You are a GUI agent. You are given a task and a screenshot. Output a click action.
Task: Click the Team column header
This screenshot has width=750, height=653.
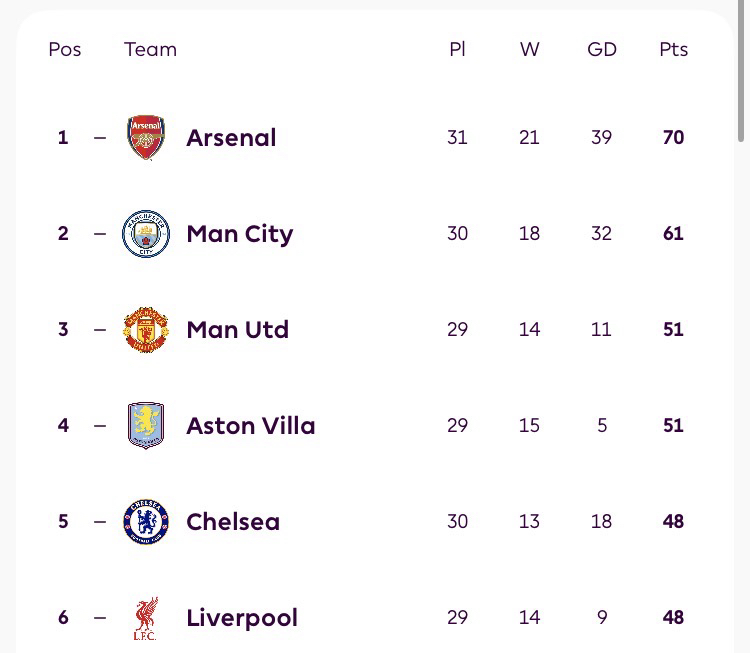[x=150, y=50]
